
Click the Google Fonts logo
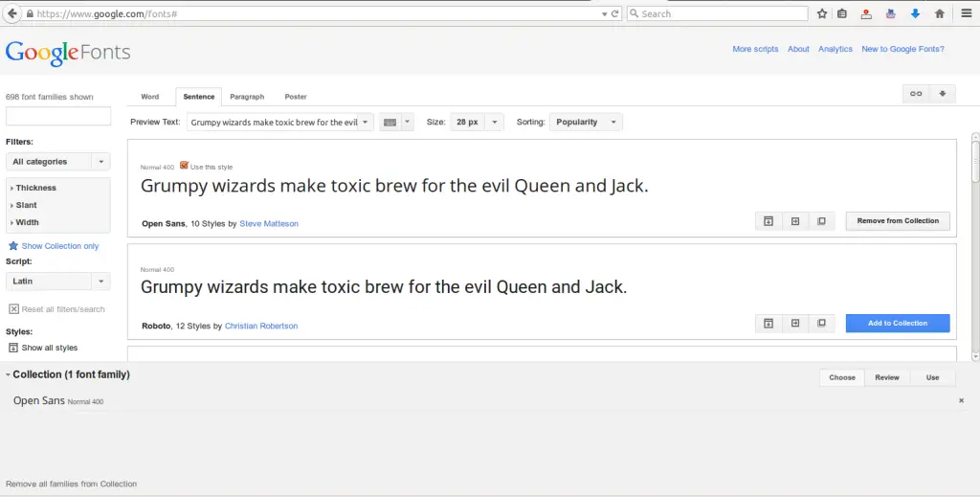tap(68, 52)
